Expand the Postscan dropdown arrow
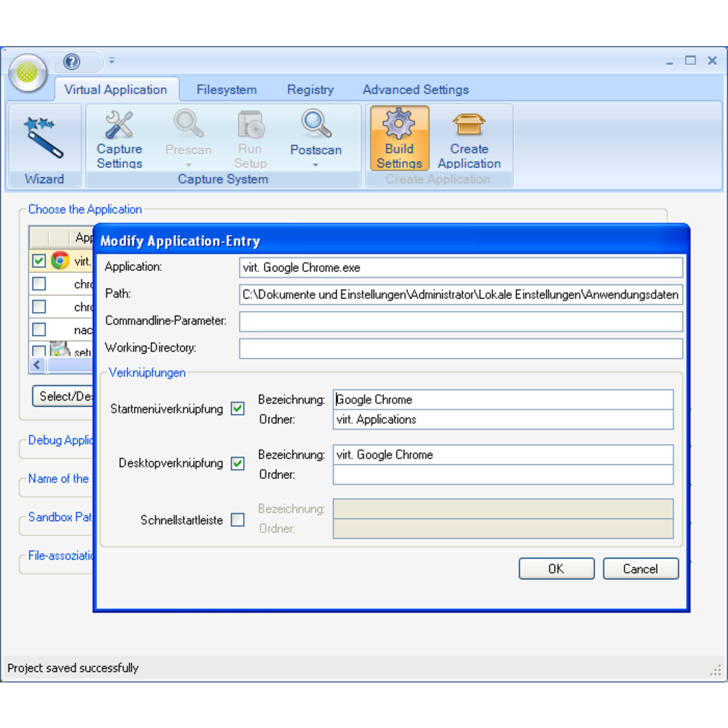Viewport: 728px width, 728px height. (x=316, y=166)
